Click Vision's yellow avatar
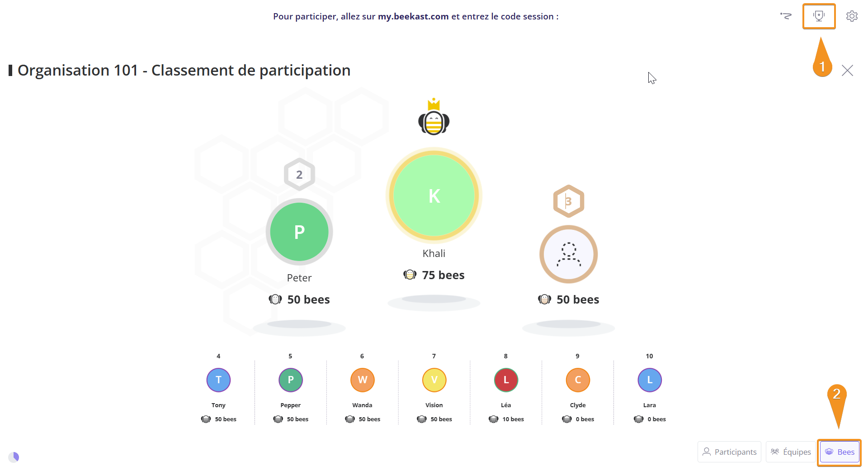The height and width of the screenshot is (471, 868). click(x=434, y=380)
